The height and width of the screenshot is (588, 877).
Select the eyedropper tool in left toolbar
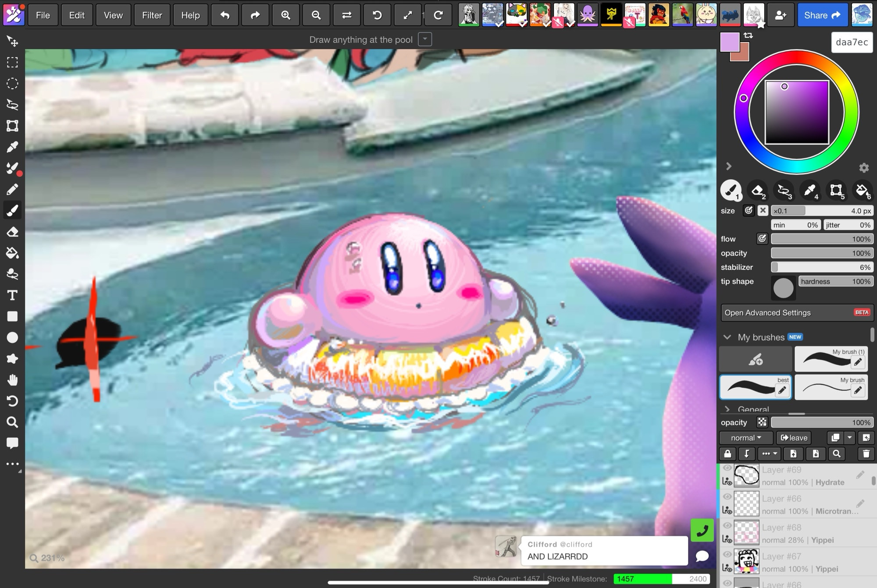(12, 147)
